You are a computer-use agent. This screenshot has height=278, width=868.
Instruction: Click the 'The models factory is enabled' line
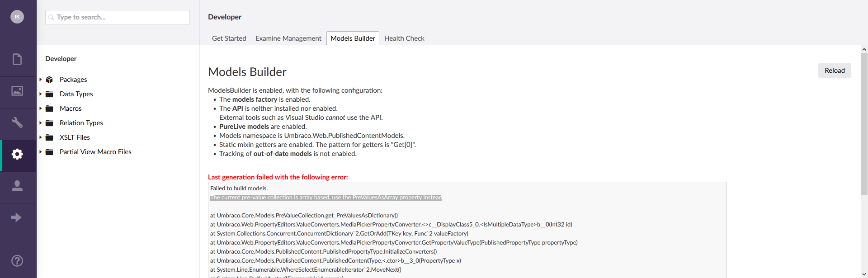(265, 99)
